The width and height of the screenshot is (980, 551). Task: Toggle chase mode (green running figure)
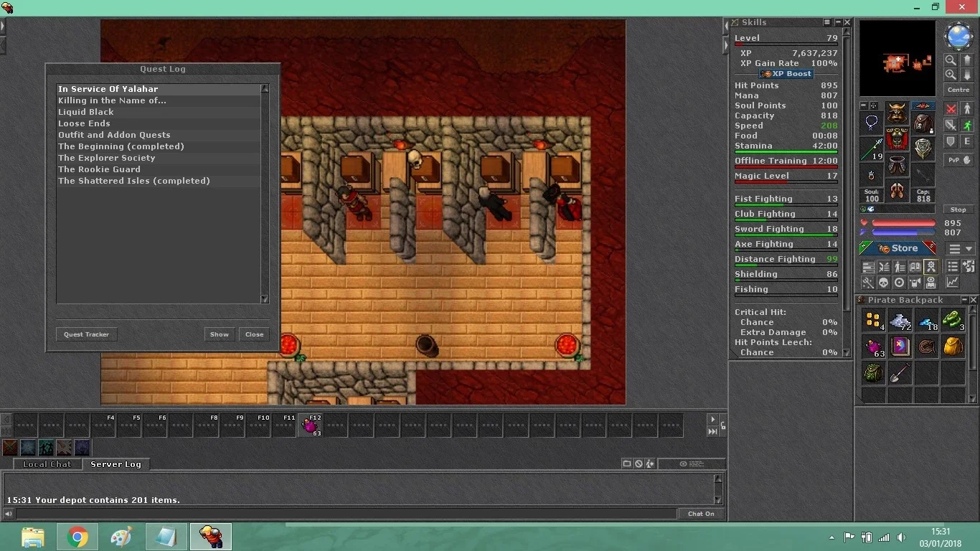(967, 125)
